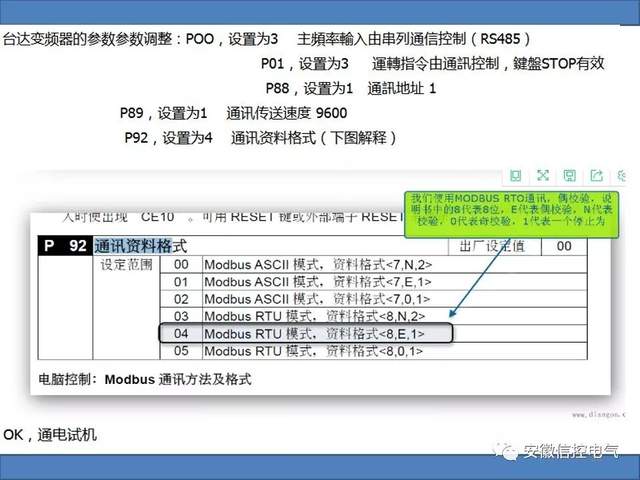Click '主頻率輸入由串列通信控制（RS485）' text
The image size is (640, 480).
(414, 39)
